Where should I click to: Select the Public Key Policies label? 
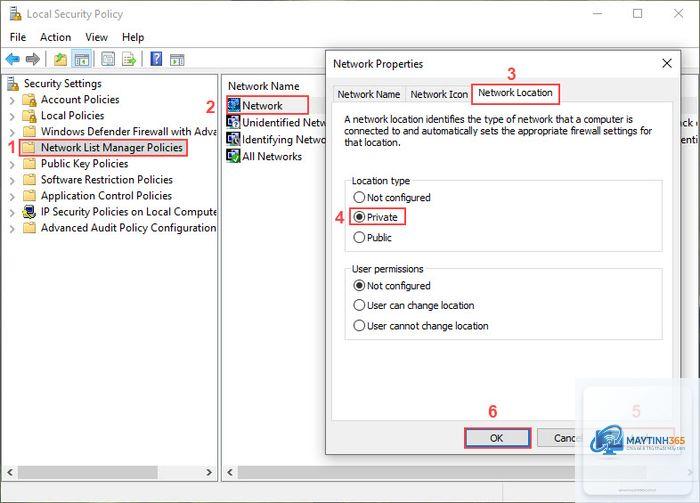(x=84, y=163)
